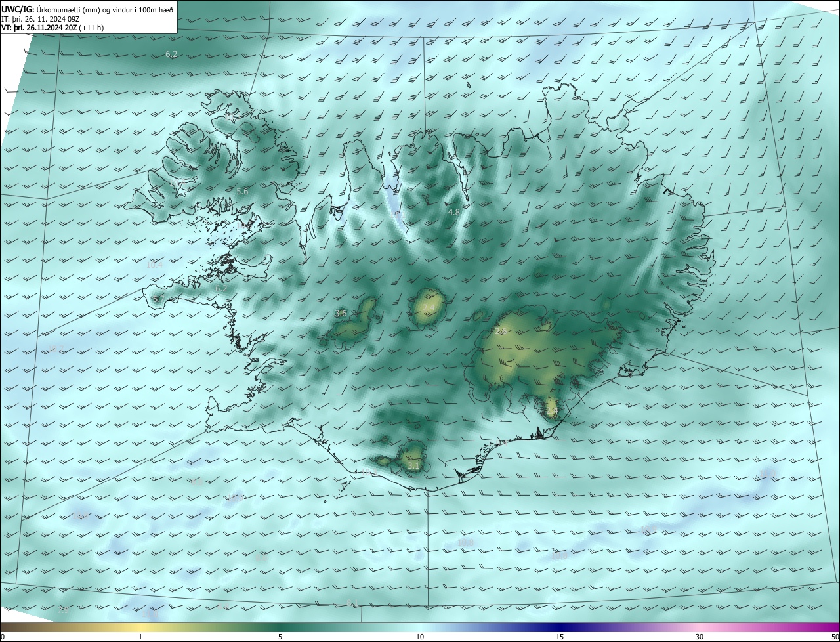Click the 2.6 value label on Vatnajökull glacier
840x642 pixels.
(500, 332)
